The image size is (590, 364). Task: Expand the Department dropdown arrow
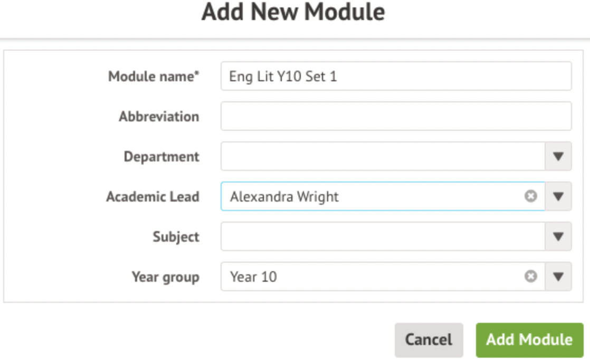pos(558,156)
